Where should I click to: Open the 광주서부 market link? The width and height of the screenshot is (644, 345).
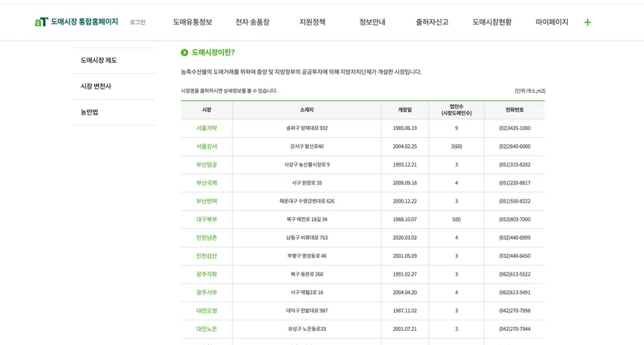207,292
